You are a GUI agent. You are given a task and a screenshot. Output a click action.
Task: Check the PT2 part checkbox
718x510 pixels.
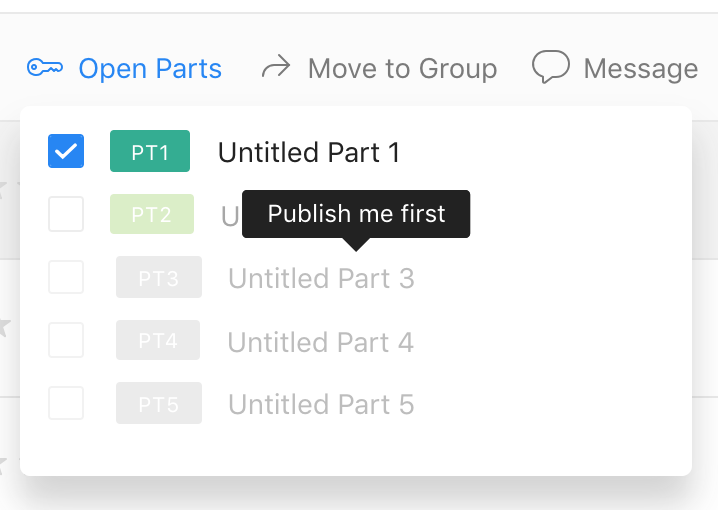[66, 214]
